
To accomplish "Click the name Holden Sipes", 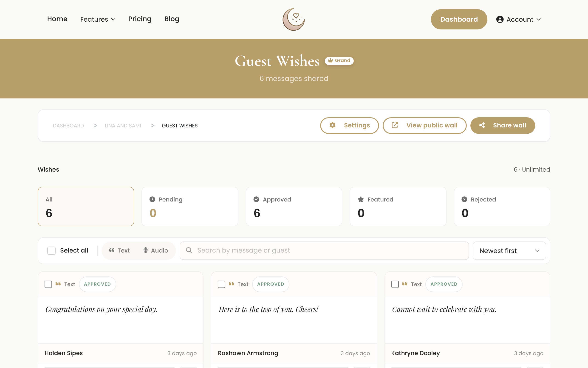I will point(64,353).
